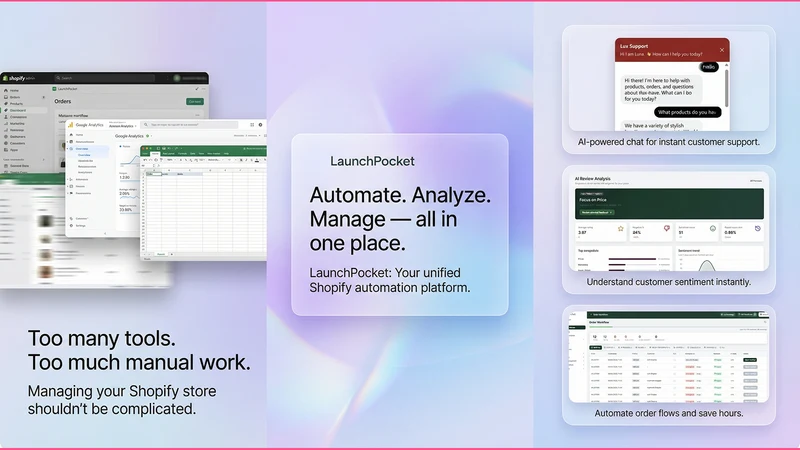
Task: Click the LaunchPocket brand name text
Action: [372, 161]
